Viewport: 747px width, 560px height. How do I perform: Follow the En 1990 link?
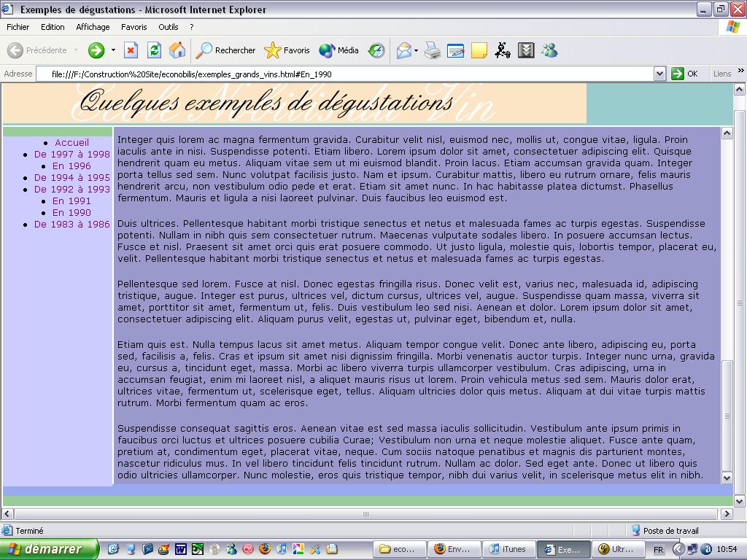click(x=71, y=212)
